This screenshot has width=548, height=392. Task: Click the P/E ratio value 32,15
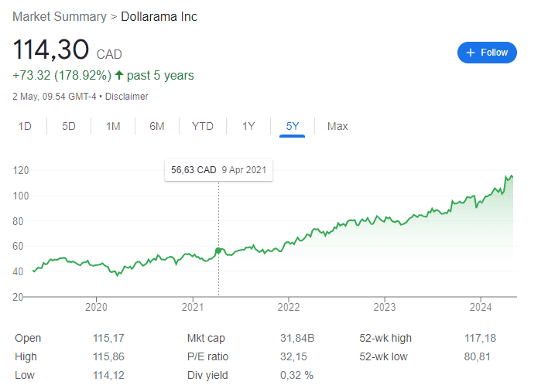(293, 356)
